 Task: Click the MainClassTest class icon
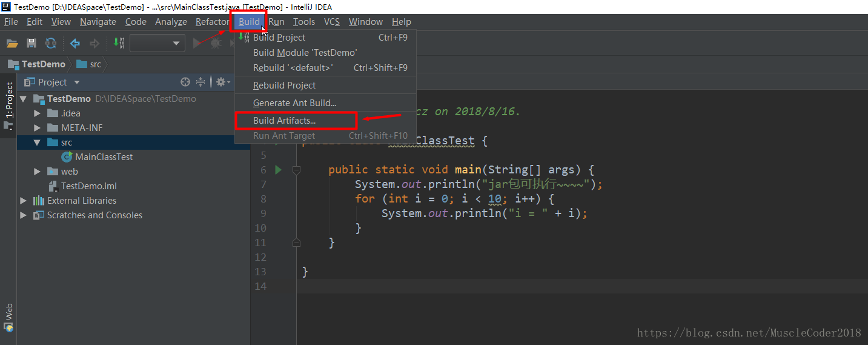67,157
